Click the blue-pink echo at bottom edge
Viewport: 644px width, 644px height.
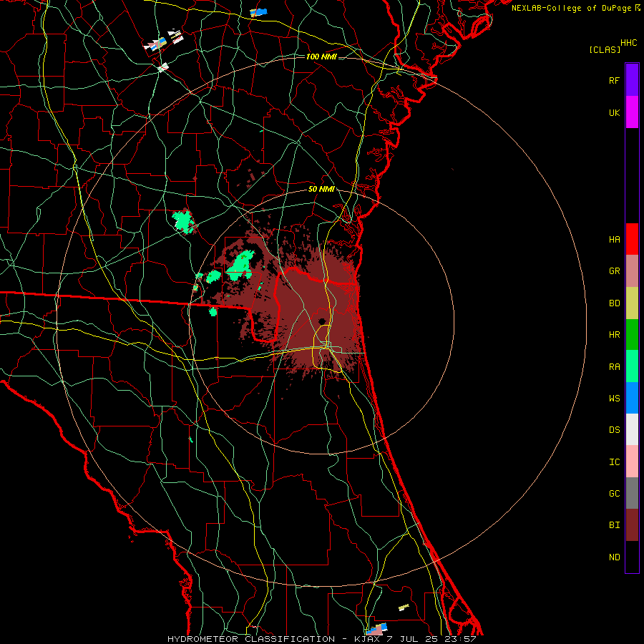point(377,629)
